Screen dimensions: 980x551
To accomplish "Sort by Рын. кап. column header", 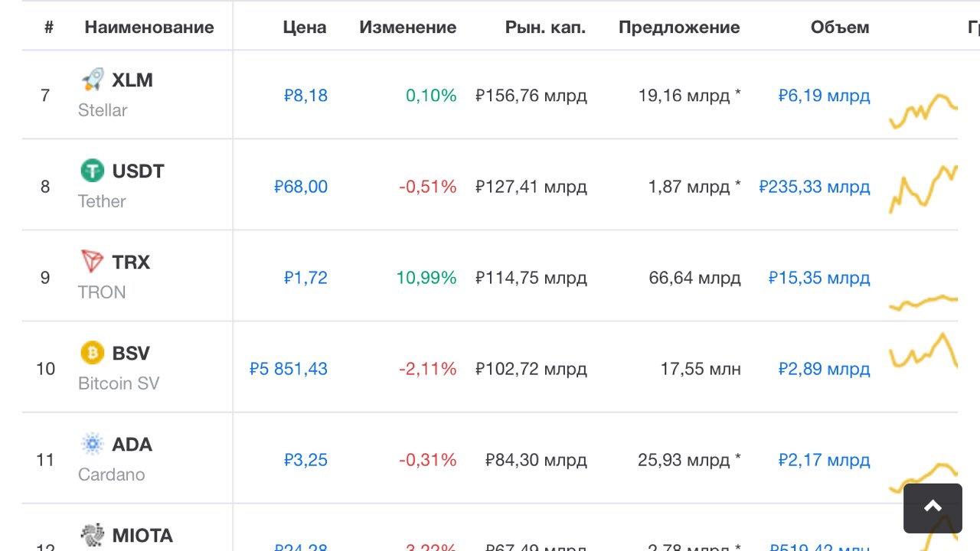I will point(545,28).
